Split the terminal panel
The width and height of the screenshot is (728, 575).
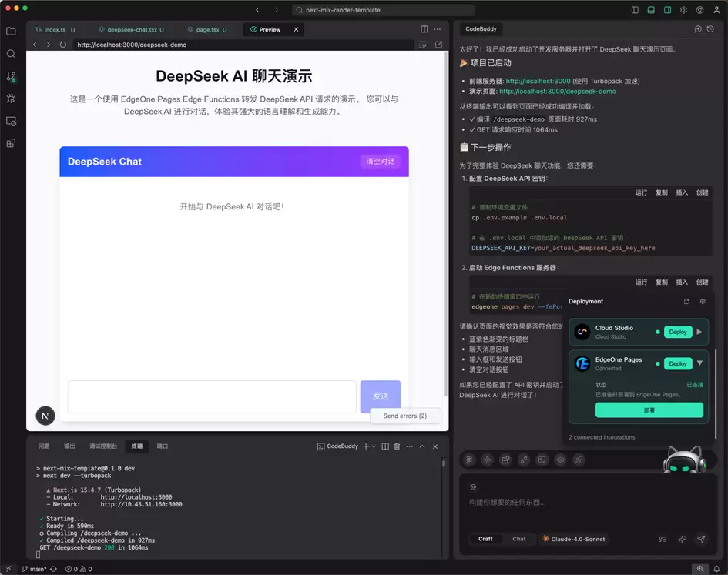(386, 446)
